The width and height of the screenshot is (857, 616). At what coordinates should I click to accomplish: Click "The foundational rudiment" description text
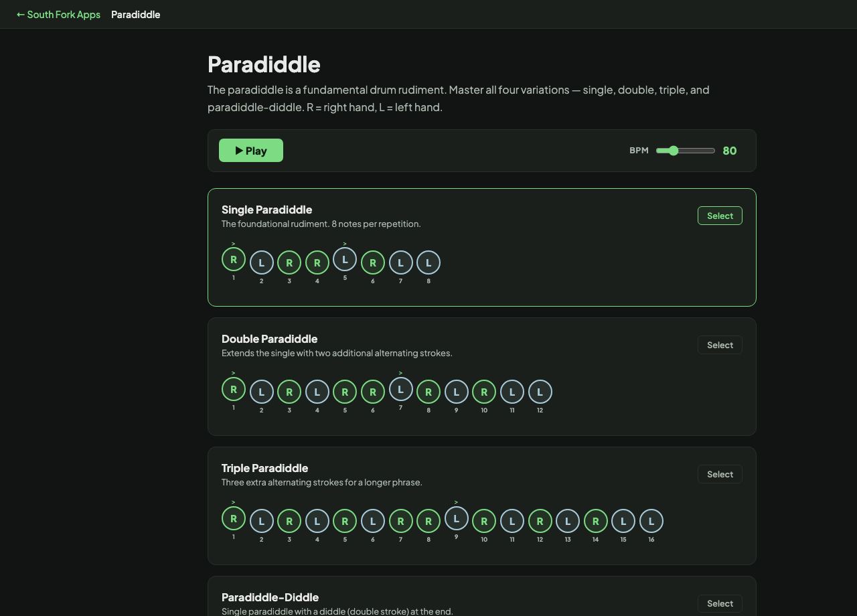point(321,224)
